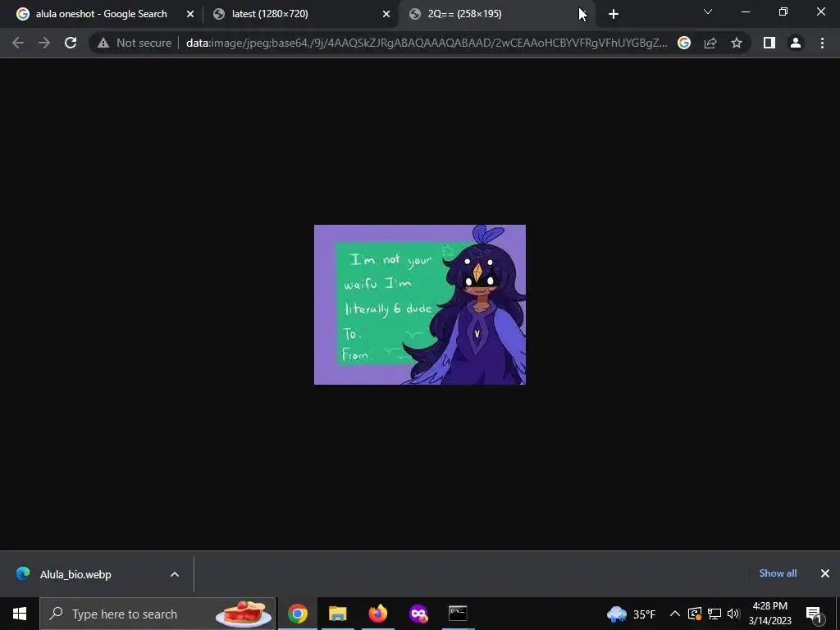
Task: Click the Not secure warning indicator
Action: pos(135,43)
